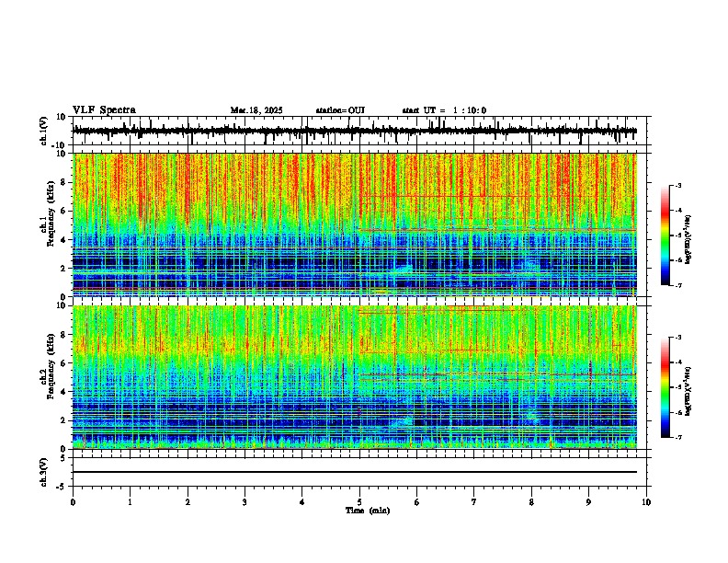This screenshot has width=728, height=563.
Task: Click the ch.1 color bar log(PSD) unit label
Action: (x=688, y=239)
